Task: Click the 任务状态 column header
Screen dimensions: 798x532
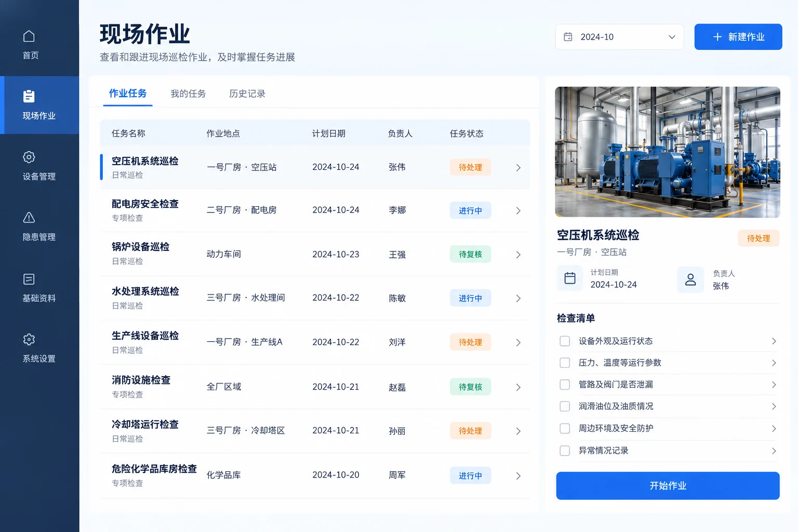Action: 467,134
